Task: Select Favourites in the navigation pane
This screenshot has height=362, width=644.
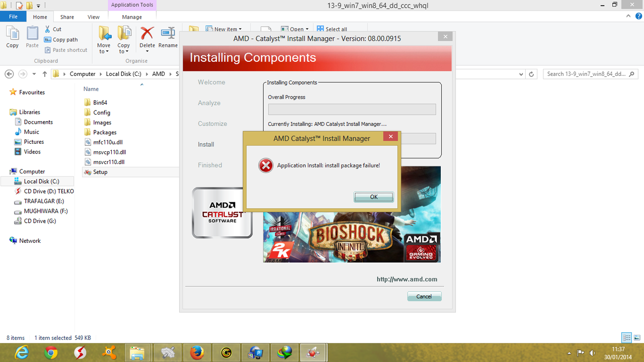Action: point(32,93)
